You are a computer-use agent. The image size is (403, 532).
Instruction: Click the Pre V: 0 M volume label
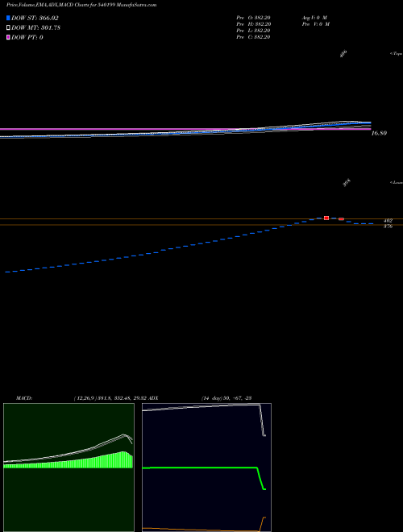coord(315,24)
